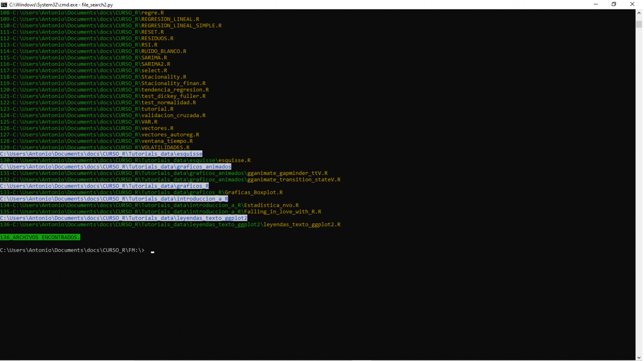This screenshot has width=644, height=361.
Task: Click line 132 gganimate_transition_stateV.R
Action: (x=170, y=180)
